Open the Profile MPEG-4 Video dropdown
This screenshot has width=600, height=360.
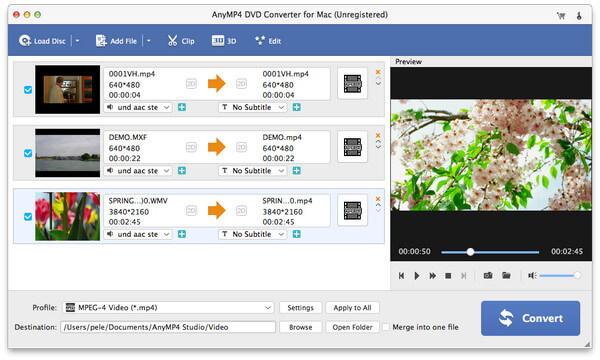168,308
